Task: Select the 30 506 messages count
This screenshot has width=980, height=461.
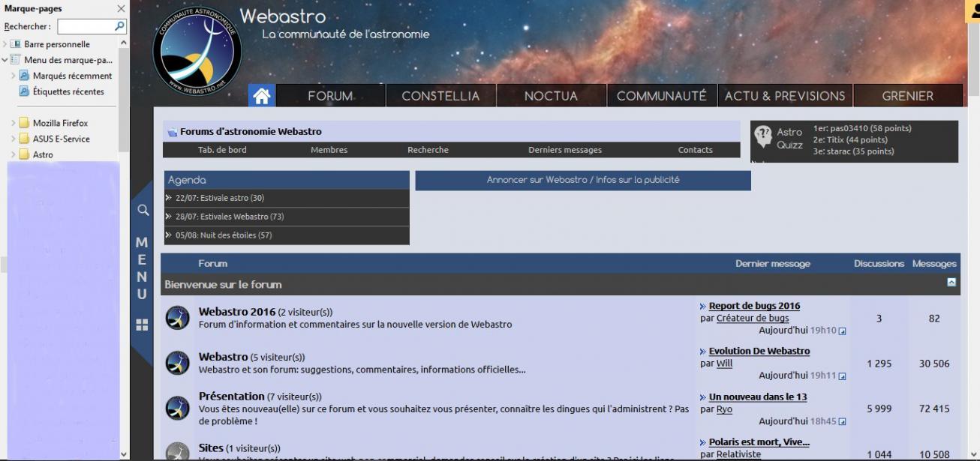Action: (x=934, y=364)
